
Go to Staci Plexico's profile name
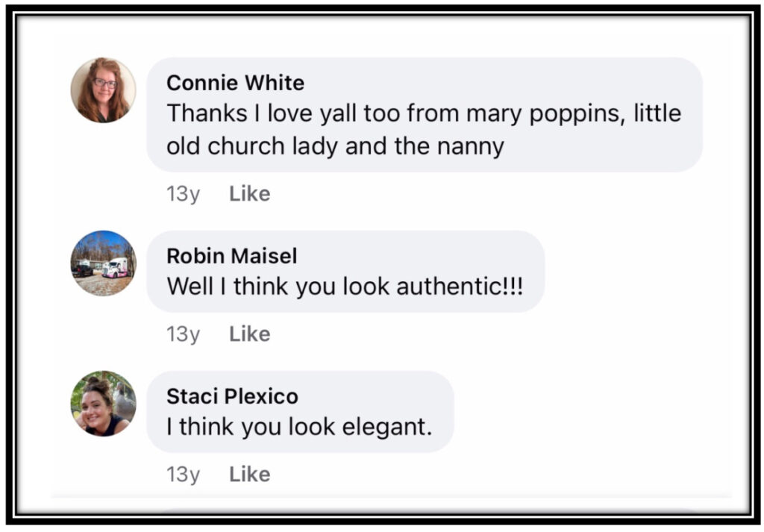click(x=232, y=395)
